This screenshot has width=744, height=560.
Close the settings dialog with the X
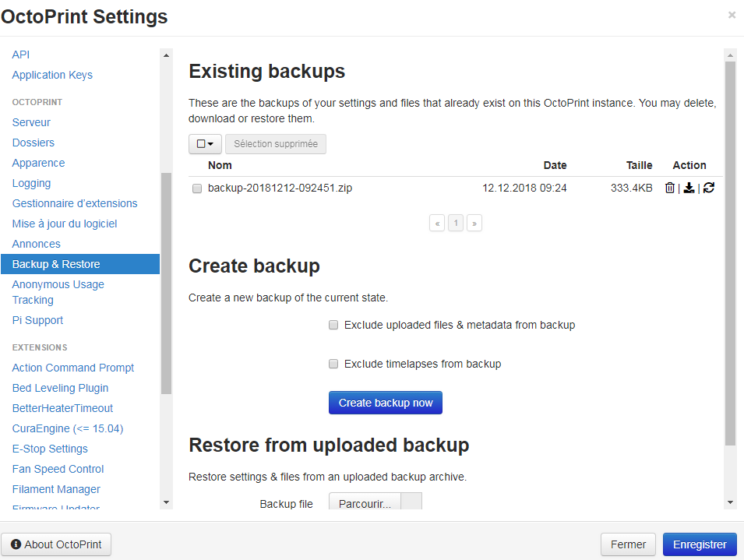pyautogui.click(x=732, y=15)
